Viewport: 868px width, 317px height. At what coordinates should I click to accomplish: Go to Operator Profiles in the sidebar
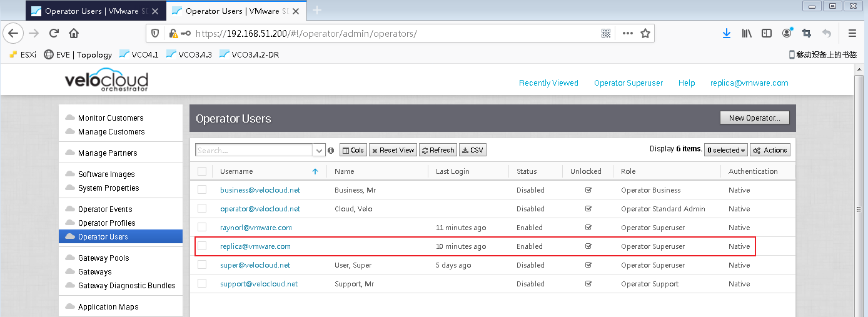pyautogui.click(x=107, y=223)
